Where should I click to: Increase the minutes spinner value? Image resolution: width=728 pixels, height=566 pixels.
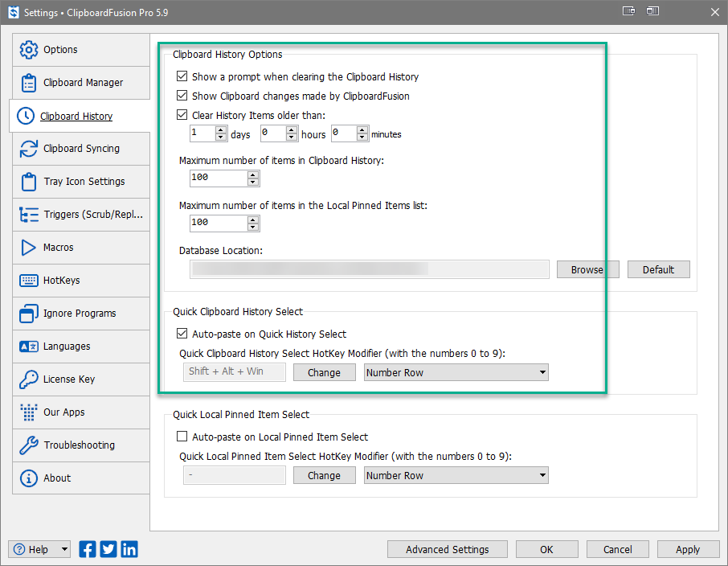pyautogui.click(x=362, y=130)
